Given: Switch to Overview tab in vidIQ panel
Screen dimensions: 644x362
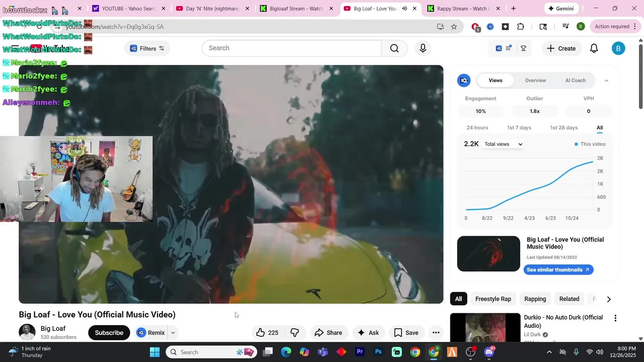Looking at the screenshot, I should point(535,80).
